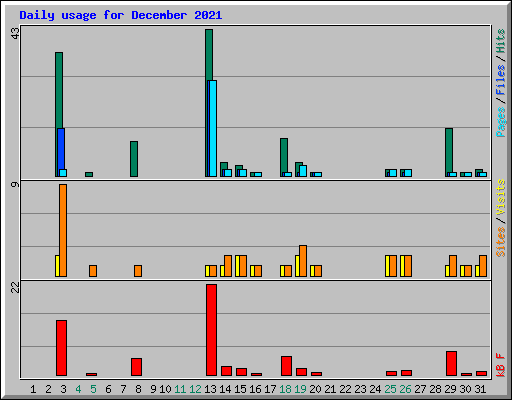Select the orange sites bar on day 19
The height and width of the screenshot is (400, 512).
coord(303,261)
